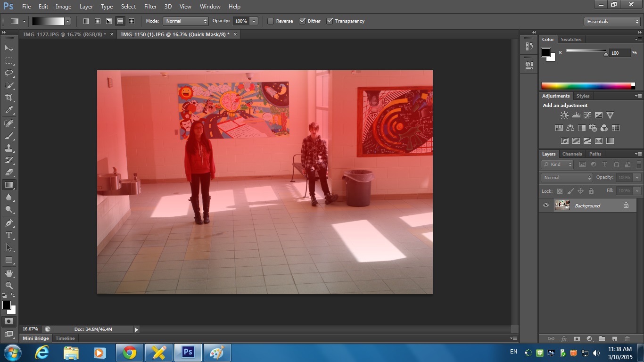Enable the Reverse checkbox

pos(271,21)
